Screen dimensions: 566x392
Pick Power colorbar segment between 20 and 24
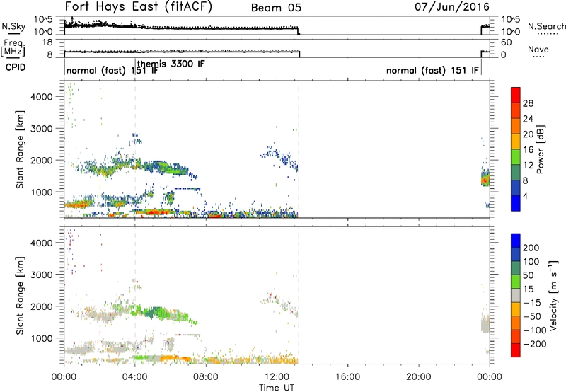(516, 126)
